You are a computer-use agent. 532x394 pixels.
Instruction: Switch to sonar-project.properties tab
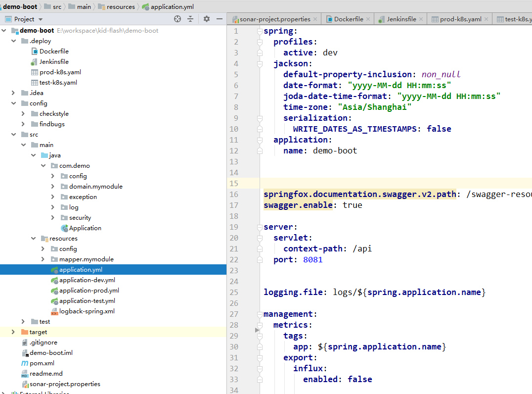275,19
